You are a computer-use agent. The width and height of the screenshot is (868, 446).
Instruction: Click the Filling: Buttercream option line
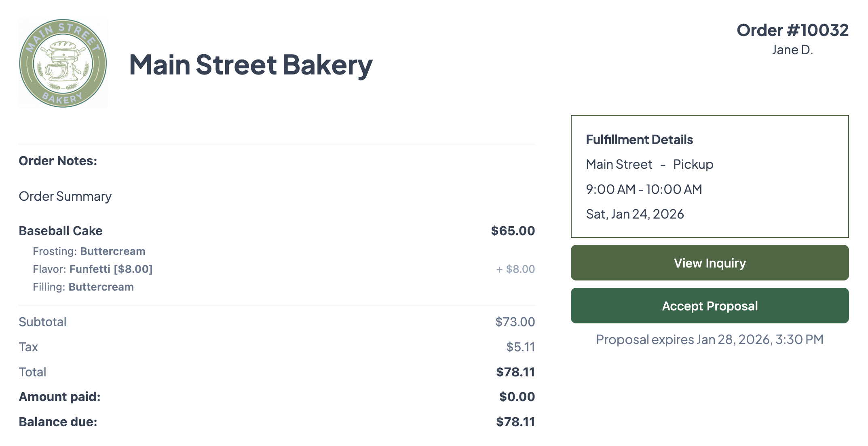(x=83, y=287)
